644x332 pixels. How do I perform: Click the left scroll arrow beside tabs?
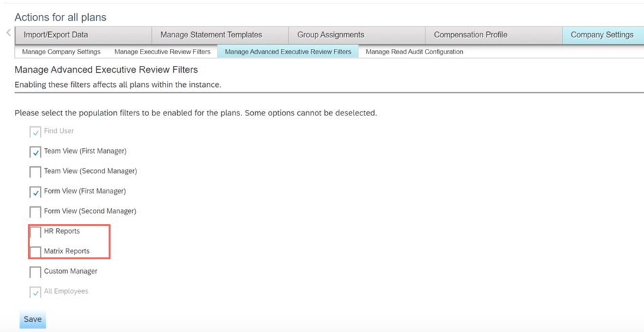pos(8,33)
